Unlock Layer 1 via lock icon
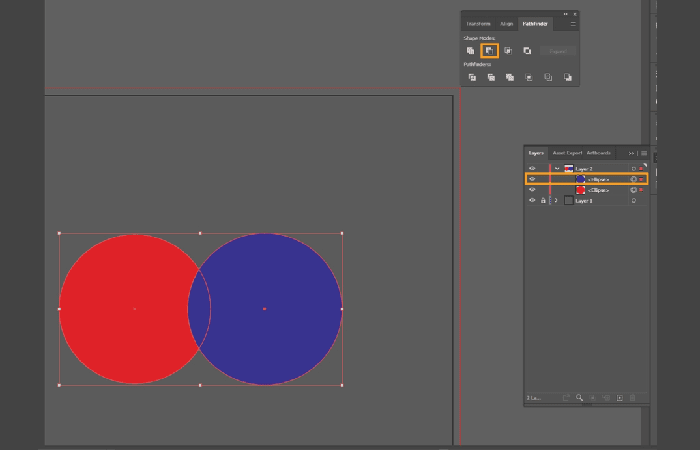 click(543, 200)
